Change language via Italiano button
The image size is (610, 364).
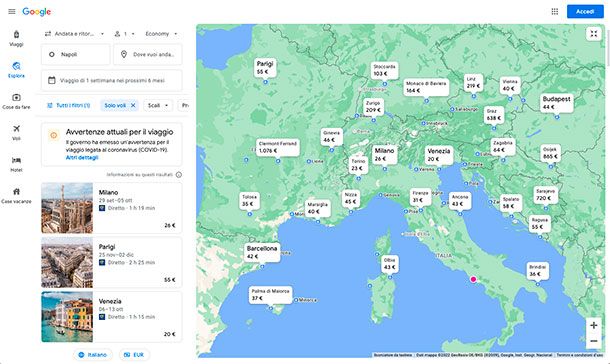pos(93,355)
